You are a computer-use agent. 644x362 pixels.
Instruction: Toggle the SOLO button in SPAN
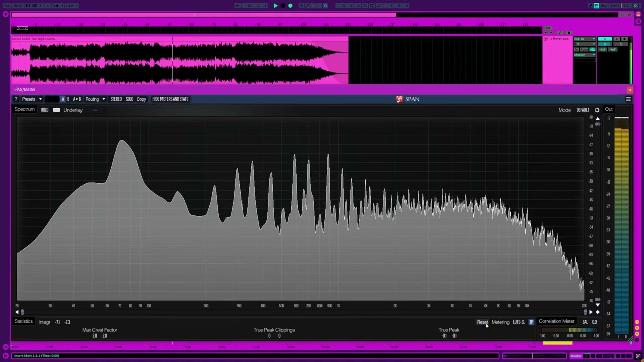coord(130,99)
